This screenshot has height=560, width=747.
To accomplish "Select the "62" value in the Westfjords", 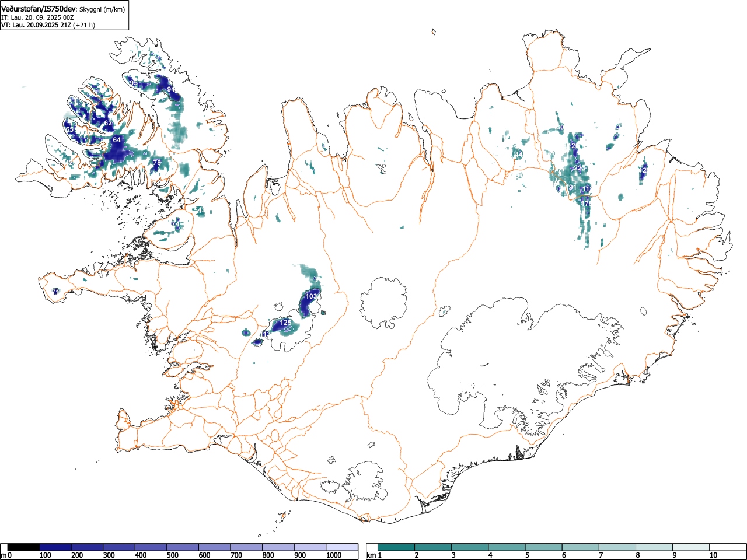I will pyautogui.click(x=108, y=123).
